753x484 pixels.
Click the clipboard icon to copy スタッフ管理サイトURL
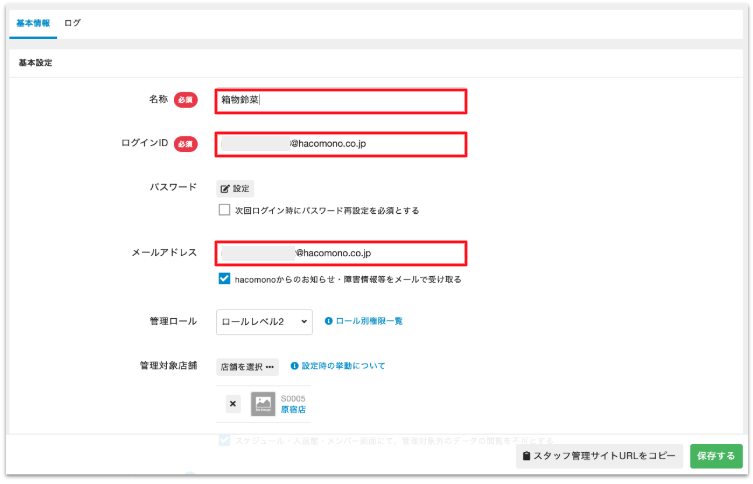tap(526, 457)
